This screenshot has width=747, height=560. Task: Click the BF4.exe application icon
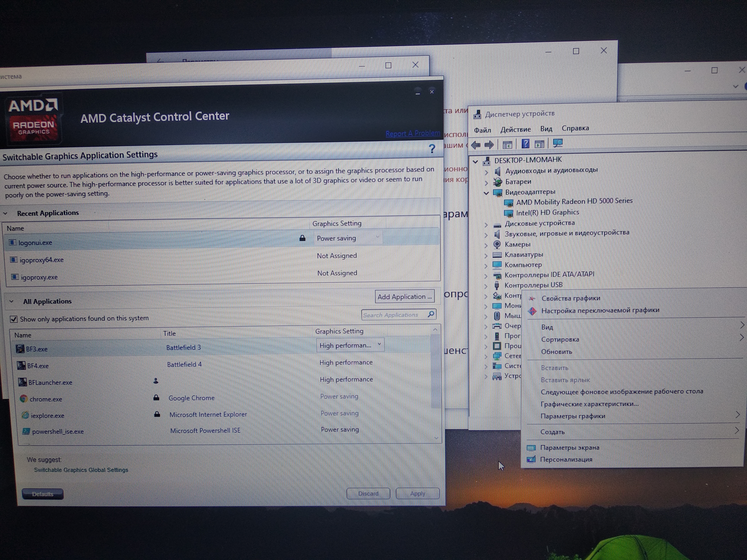click(21, 365)
